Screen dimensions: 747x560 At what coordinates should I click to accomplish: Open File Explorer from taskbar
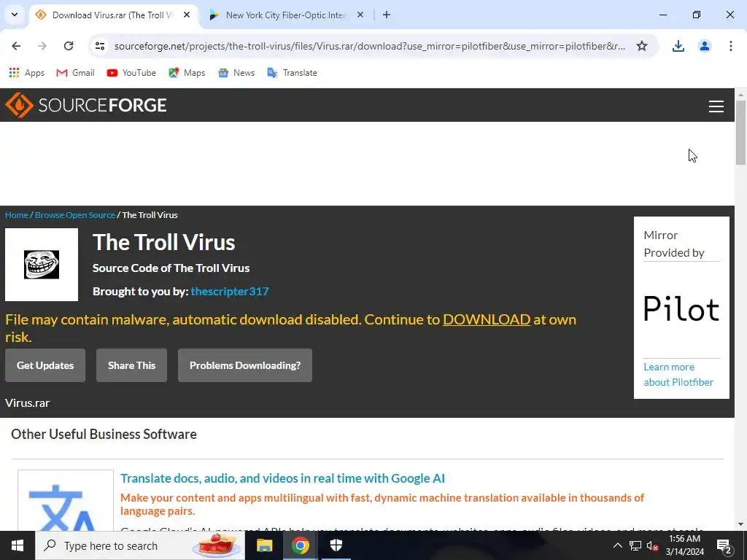264,545
